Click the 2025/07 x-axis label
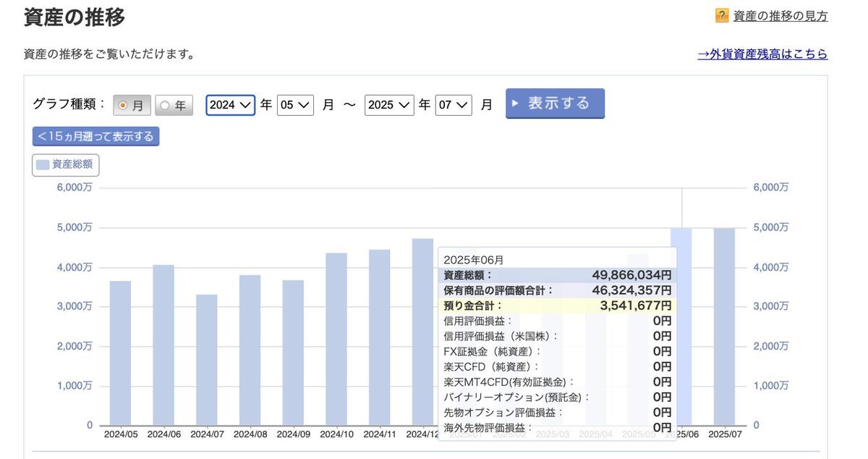Viewport: 868px width, 459px height. click(x=724, y=434)
